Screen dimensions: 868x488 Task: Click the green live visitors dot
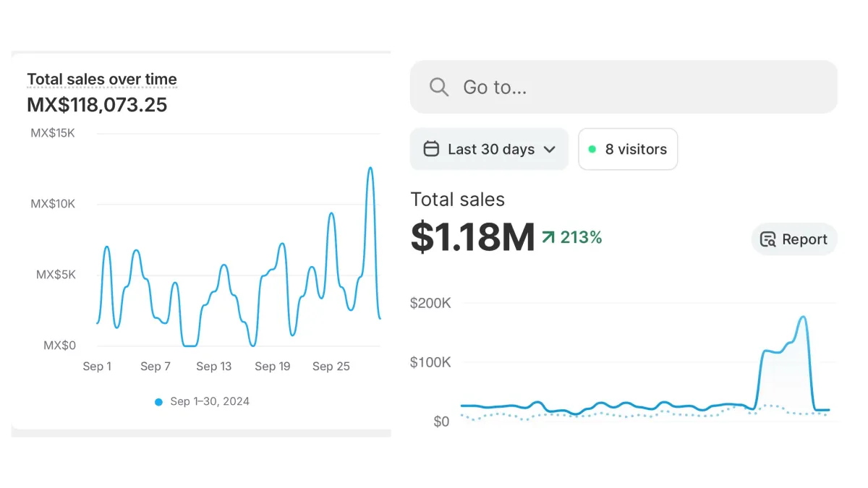click(592, 149)
